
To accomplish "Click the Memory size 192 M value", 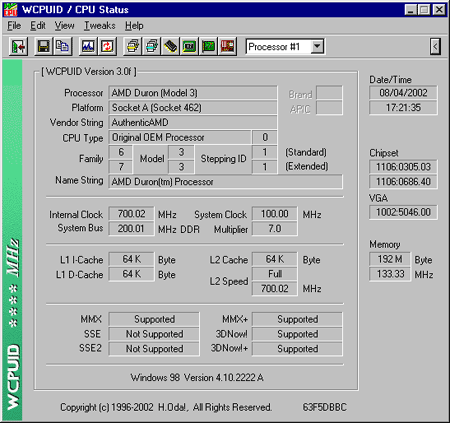I will [x=390, y=259].
